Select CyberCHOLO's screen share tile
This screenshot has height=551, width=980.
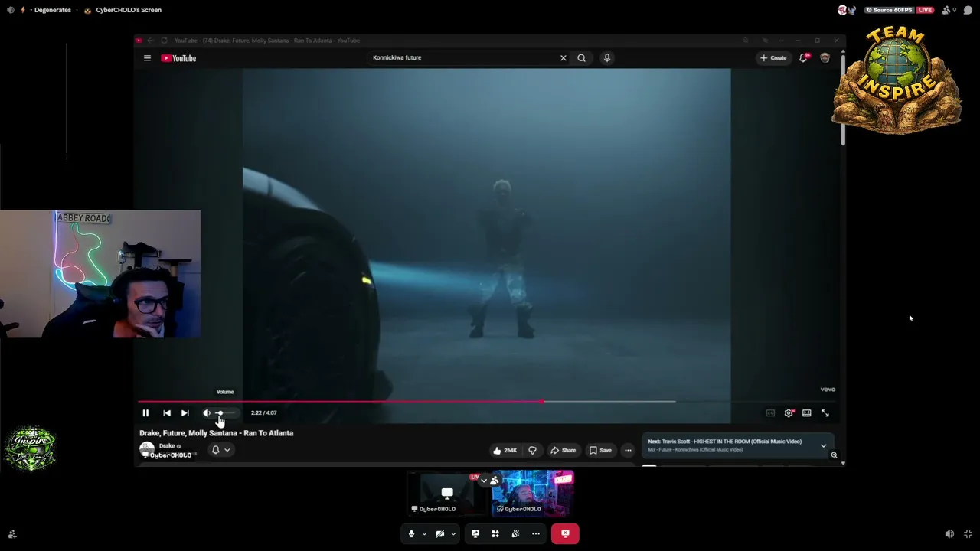tap(447, 494)
